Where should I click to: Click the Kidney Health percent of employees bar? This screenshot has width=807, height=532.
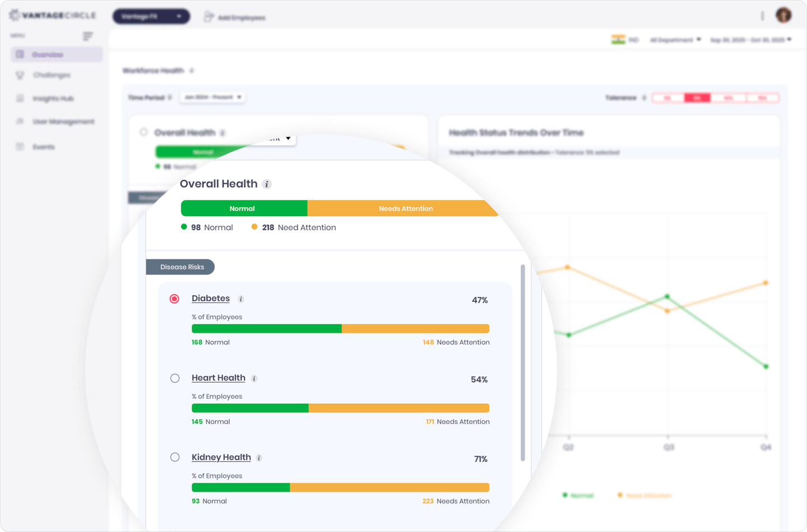point(341,488)
